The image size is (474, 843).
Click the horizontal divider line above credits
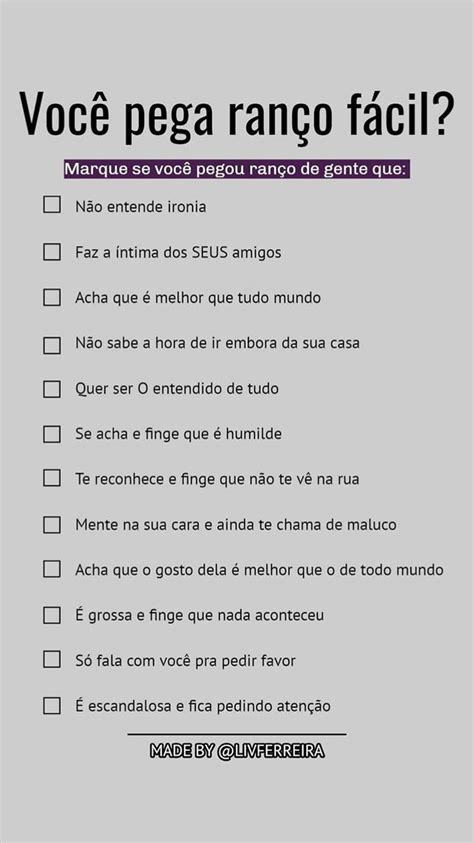pos(237,734)
